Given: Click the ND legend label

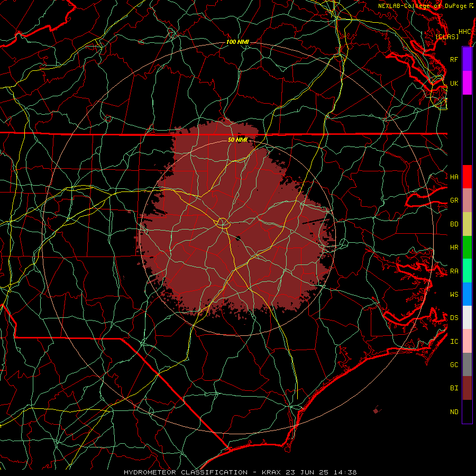Looking at the screenshot, I should pos(454,412).
